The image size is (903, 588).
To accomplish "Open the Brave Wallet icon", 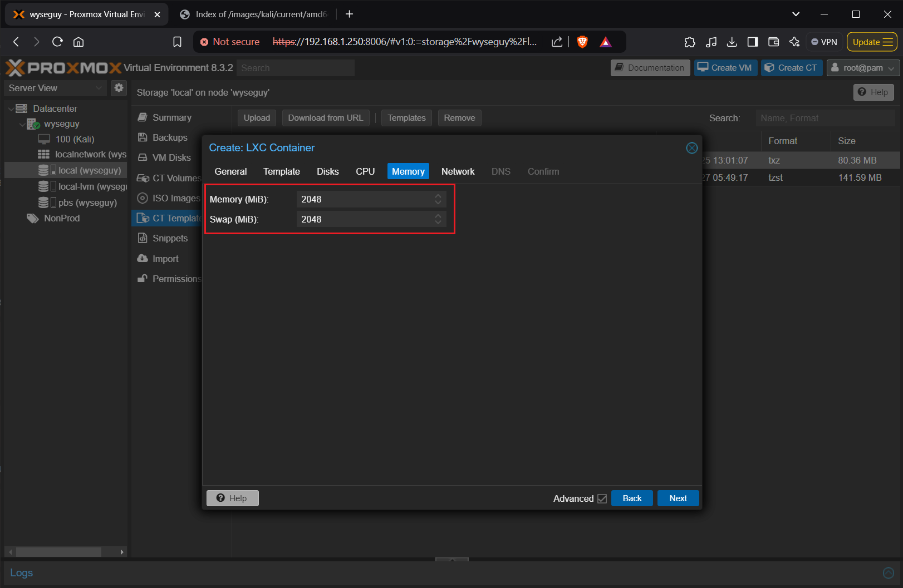I will click(x=773, y=42).
